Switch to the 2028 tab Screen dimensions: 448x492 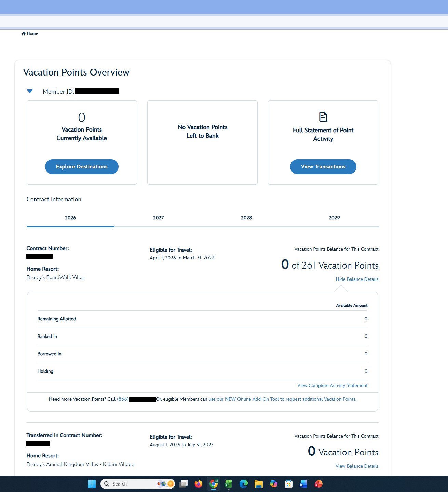(246, 218)
